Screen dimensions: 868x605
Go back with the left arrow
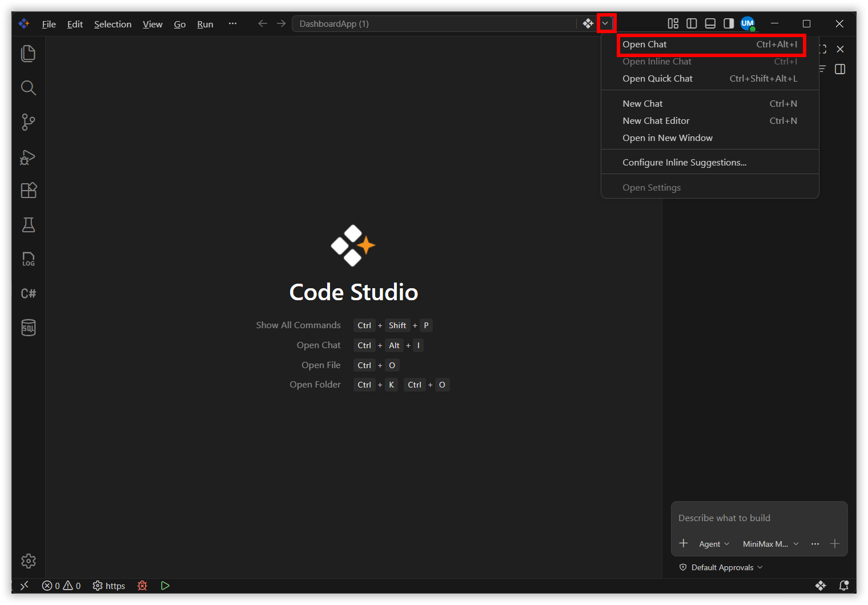(x=262, y=23)
